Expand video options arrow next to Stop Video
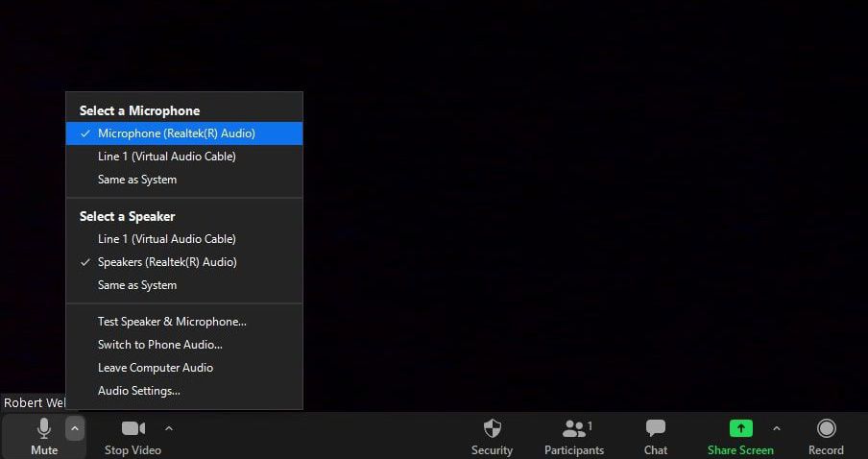This screenshot has height=459, width=868. (169, 428)
